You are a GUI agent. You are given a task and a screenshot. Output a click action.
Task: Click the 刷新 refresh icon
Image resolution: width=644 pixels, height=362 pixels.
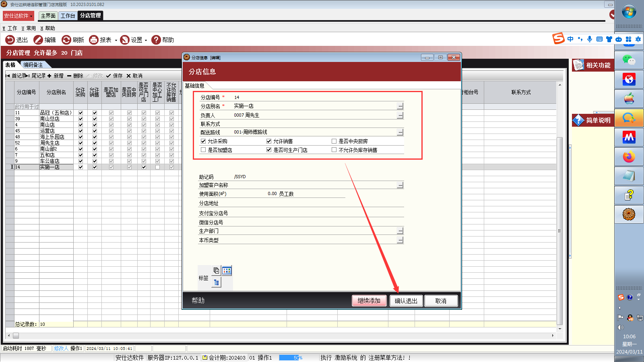(66, 40)
